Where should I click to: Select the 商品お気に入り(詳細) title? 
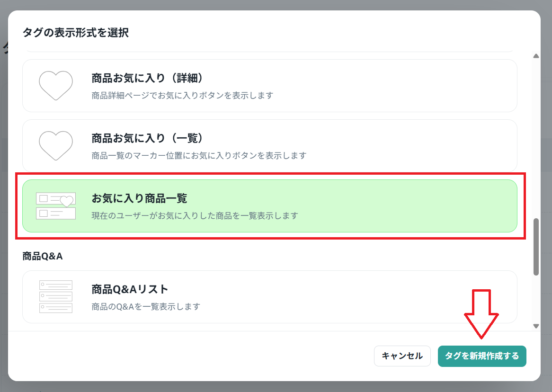pyautogui.click(x=147, y=78)
